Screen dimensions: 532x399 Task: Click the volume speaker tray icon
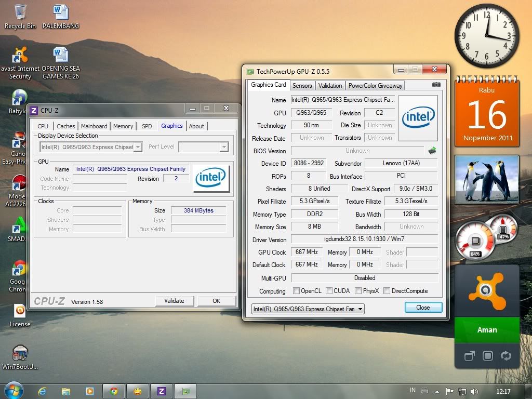(x=475, y=392)
